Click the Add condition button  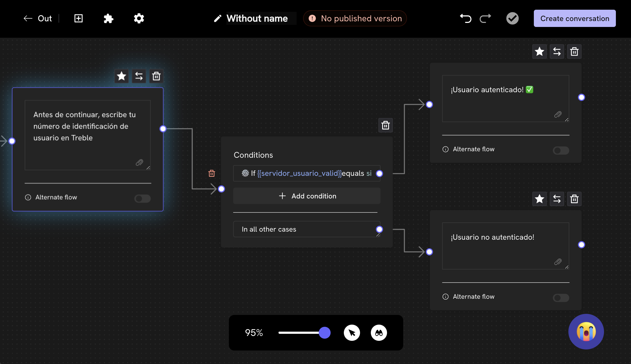[x=307, y=196]
